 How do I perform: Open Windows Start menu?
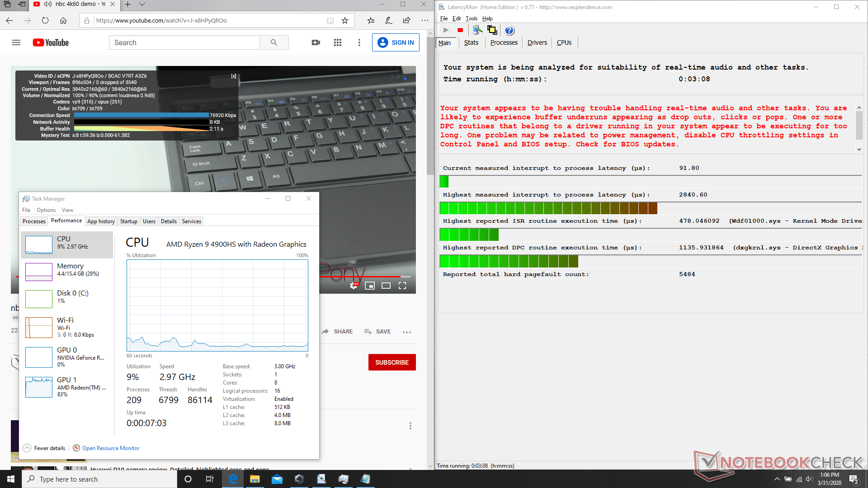coord(11,479)
